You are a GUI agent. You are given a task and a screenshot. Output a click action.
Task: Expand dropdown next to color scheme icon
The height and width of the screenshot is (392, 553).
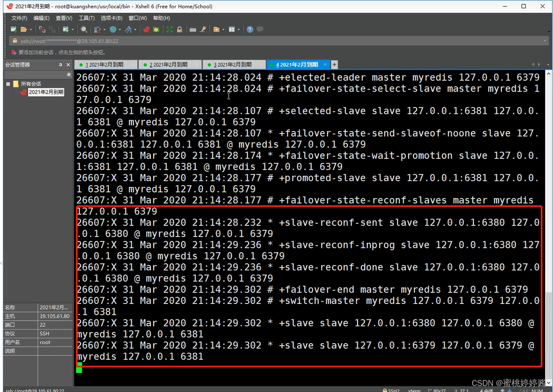105,29
